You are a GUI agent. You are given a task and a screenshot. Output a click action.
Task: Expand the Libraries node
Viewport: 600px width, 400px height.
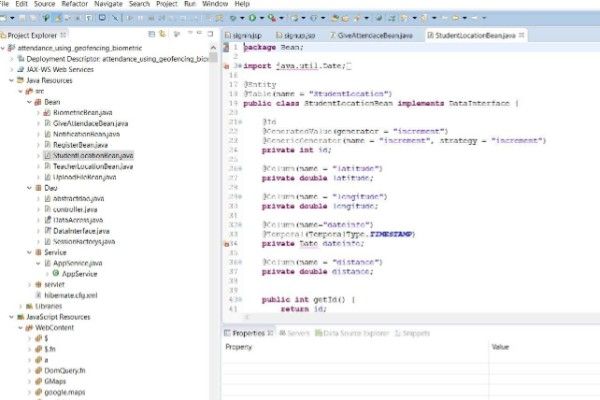tap(20, 306)
